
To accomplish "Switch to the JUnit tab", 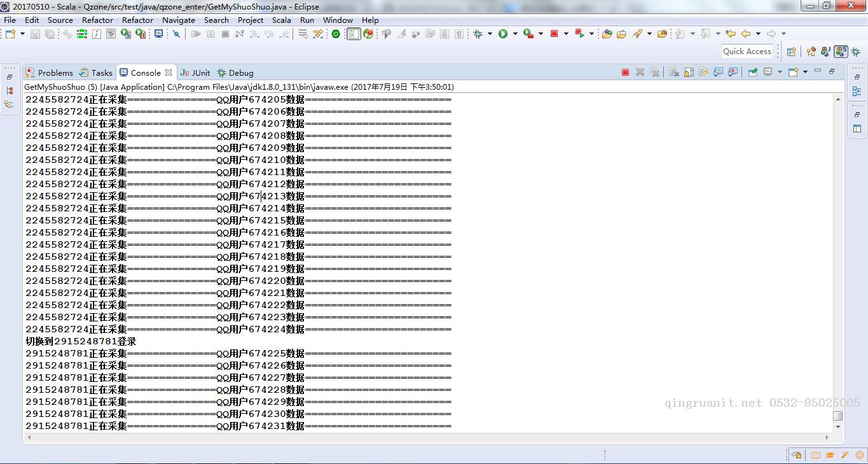I will click(195, 73).
